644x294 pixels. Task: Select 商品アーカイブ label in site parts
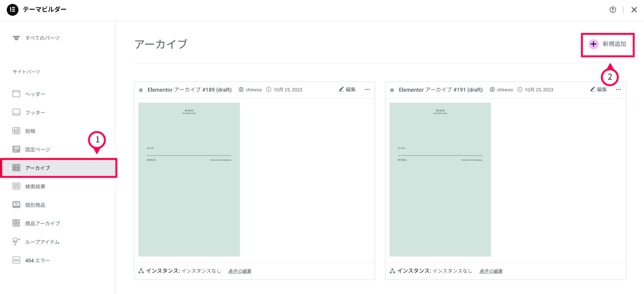click(42, 224)
